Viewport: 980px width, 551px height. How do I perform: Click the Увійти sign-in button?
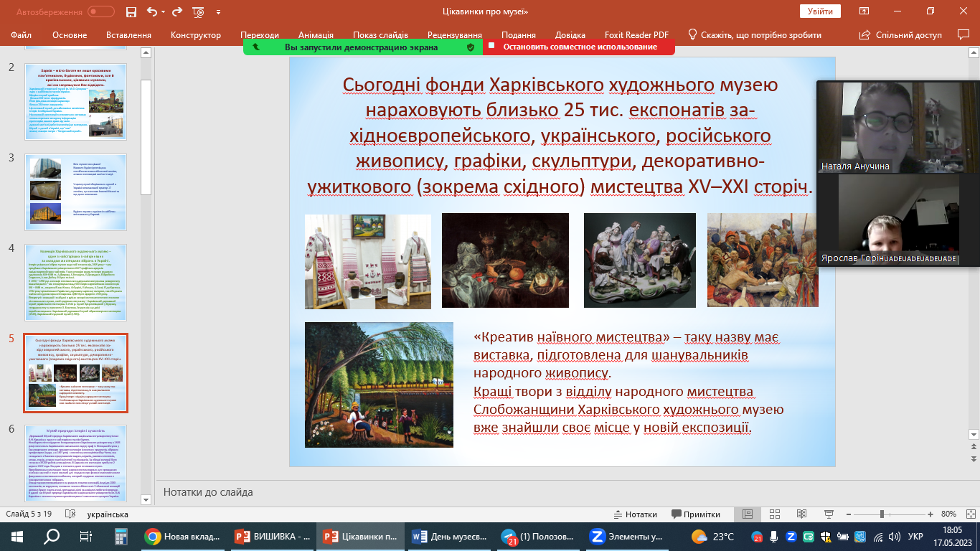pos(820,11)
